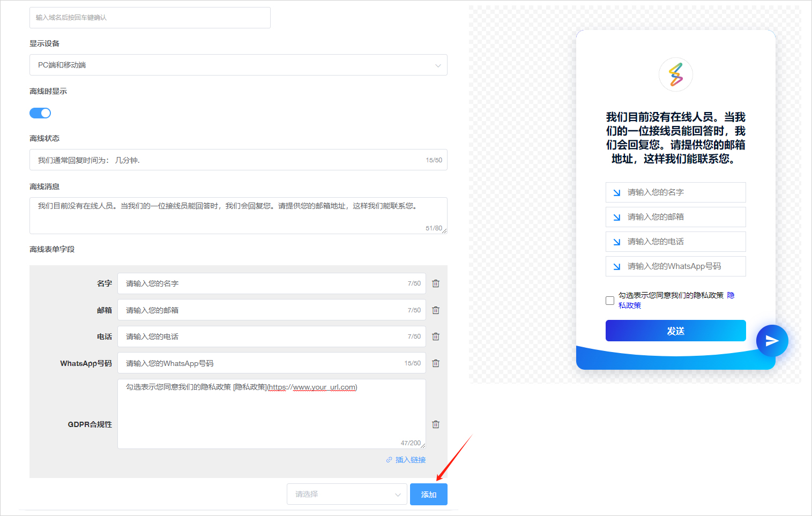The height and width of the screenshot is (516, 812).
Task: Delete the WhatsApp号码 field row
Action: (436, 363)
